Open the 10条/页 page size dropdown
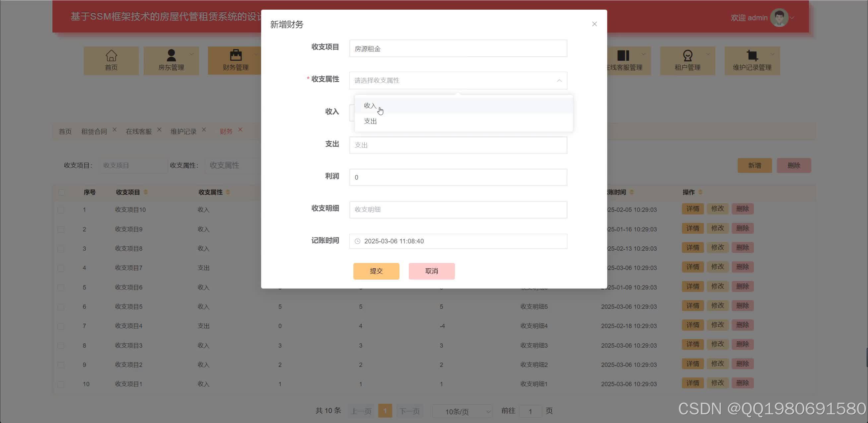868x423 pixels. (462, 411)
